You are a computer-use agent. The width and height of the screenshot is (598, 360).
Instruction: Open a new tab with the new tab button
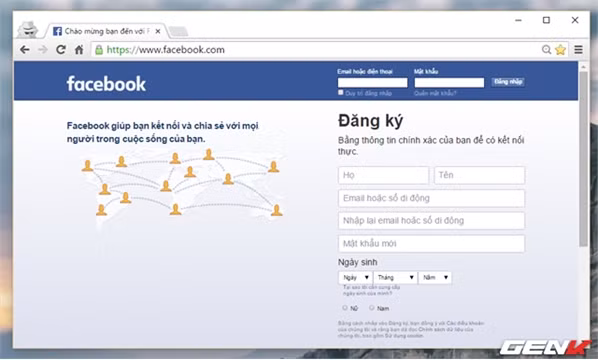pos(178,32)
